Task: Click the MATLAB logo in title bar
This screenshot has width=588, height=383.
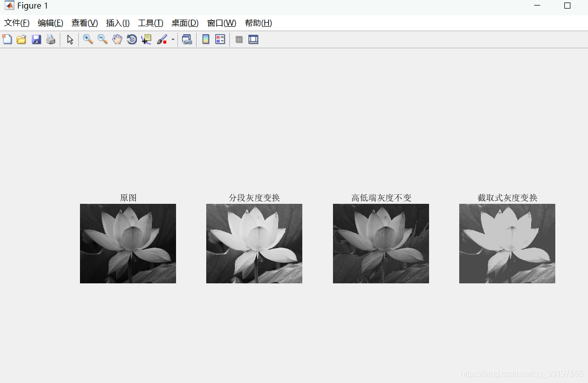Action: pyautogui.click(x=9, y=6)
